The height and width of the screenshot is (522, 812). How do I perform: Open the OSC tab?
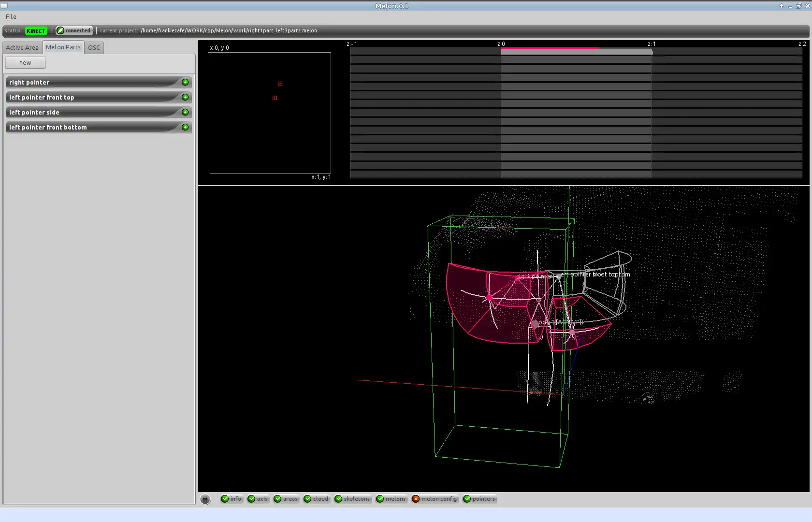coord(94,47)
